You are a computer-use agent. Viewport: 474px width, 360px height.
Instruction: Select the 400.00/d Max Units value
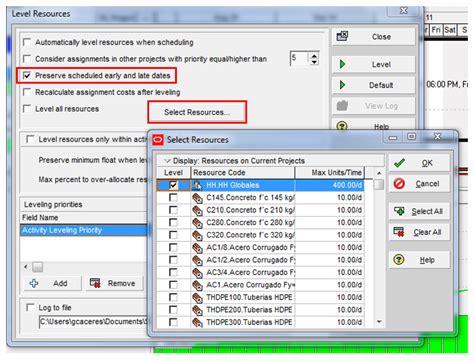(x=329, y=185)
